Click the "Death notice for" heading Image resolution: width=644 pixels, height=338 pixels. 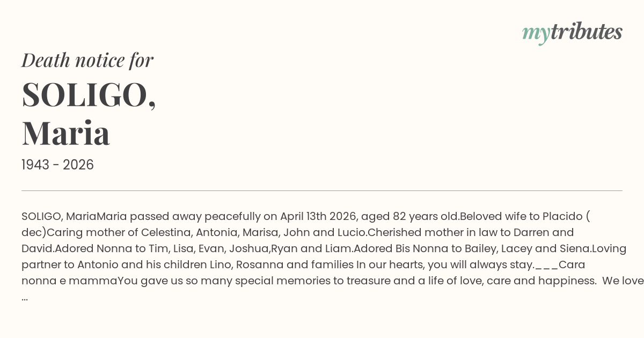[x=87, y=60]
